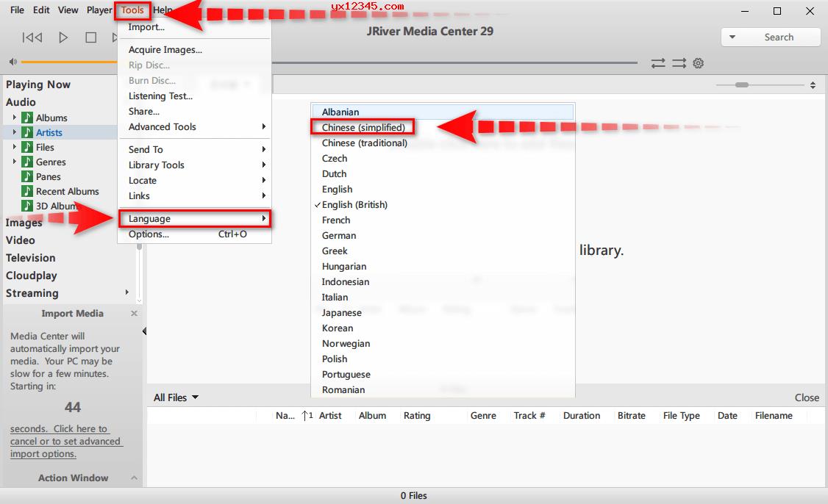
Task: Expand the Genres tree node
Action: pyautogui.click(x=14, y=162)
